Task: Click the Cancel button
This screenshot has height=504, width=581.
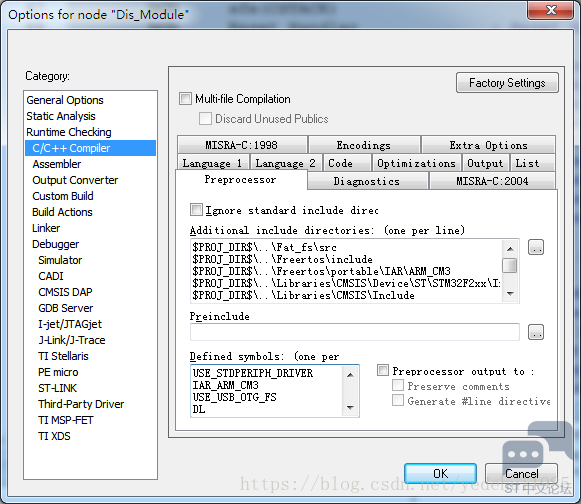Action: (521, 474)
